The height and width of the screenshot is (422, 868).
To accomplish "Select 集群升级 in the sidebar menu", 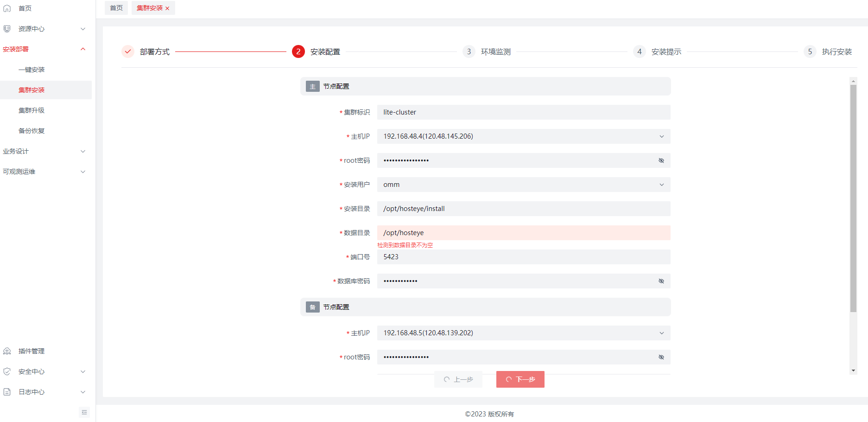I will coord(32,110).
